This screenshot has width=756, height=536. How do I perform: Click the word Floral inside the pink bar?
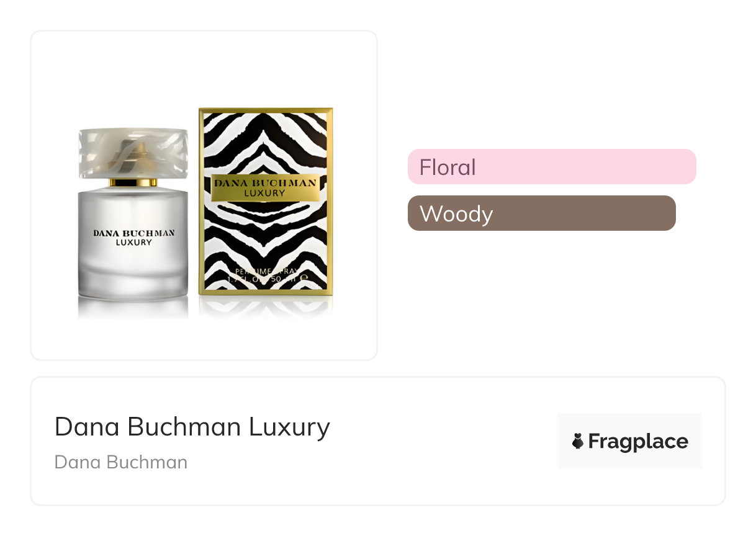pyautogui.click(x=448, y=167)
